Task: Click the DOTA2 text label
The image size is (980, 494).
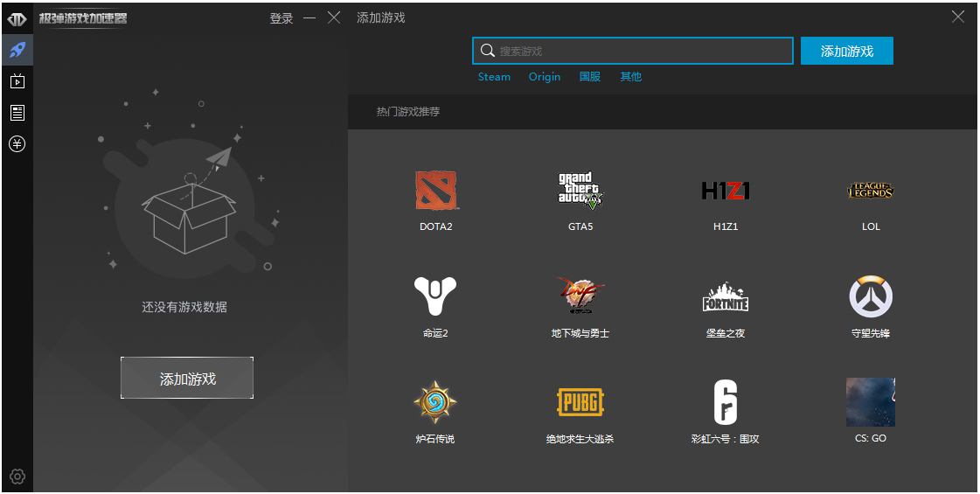Action: pyautogui.click(x=435, y=226)
